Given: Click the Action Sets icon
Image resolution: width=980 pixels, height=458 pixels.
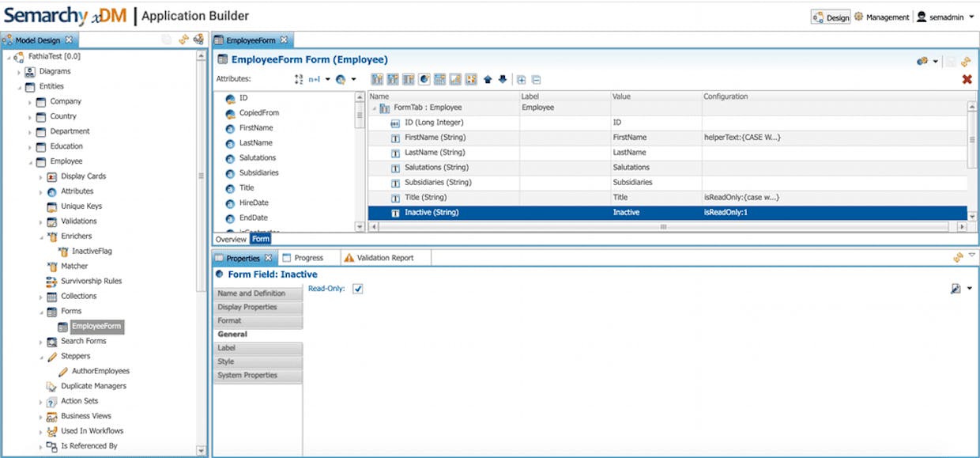Looking at the screenshot, I should click(52, 401).
